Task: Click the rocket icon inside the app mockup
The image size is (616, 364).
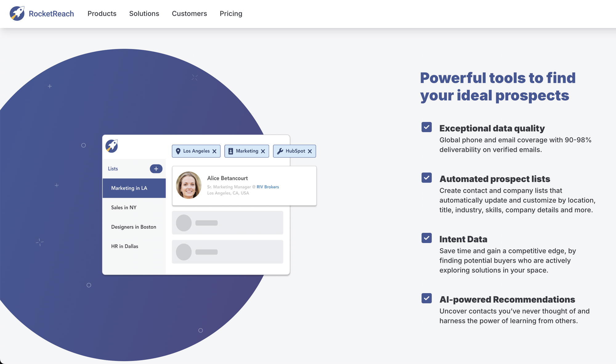Action: tap(112, 146)
